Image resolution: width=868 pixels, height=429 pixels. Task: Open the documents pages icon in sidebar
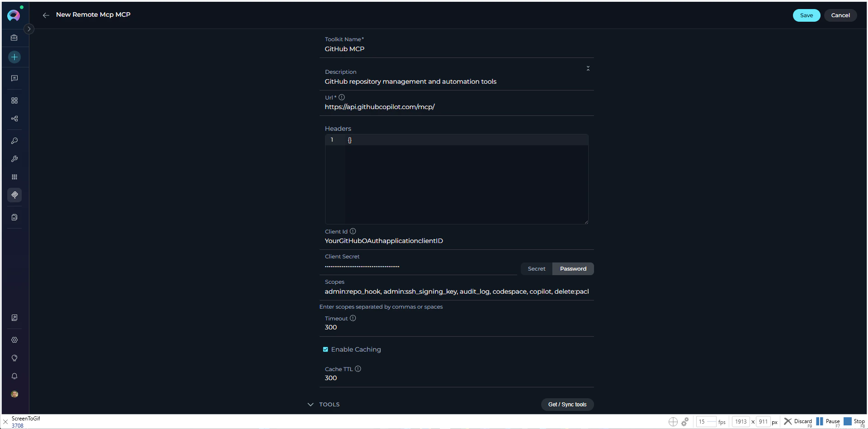tap(14, 217)
